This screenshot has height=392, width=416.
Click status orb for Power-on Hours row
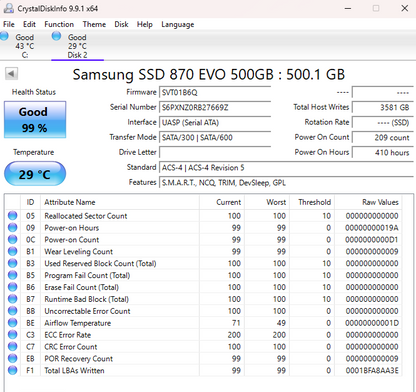point(13,228)
